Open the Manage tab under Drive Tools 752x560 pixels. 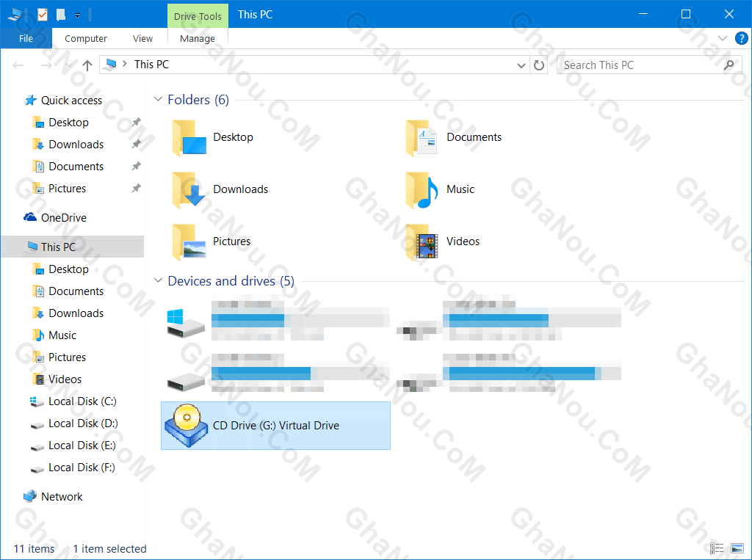[198, 38]
